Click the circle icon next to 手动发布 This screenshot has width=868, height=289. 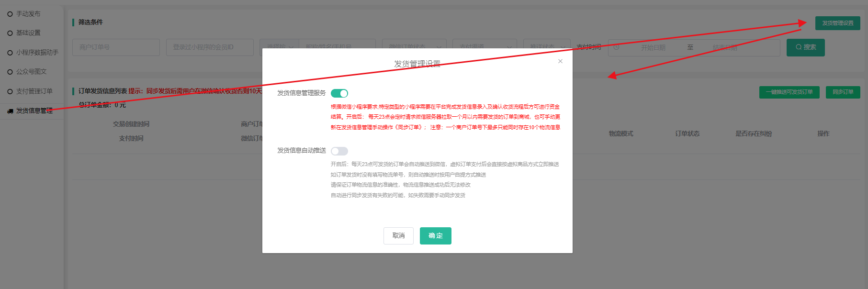pyautogui.click(x=10, y=14)
